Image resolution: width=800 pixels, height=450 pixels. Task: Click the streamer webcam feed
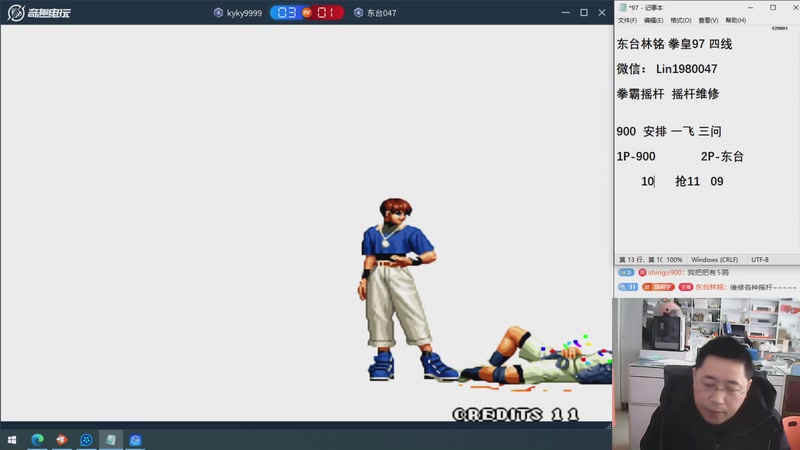coord(706,374)
